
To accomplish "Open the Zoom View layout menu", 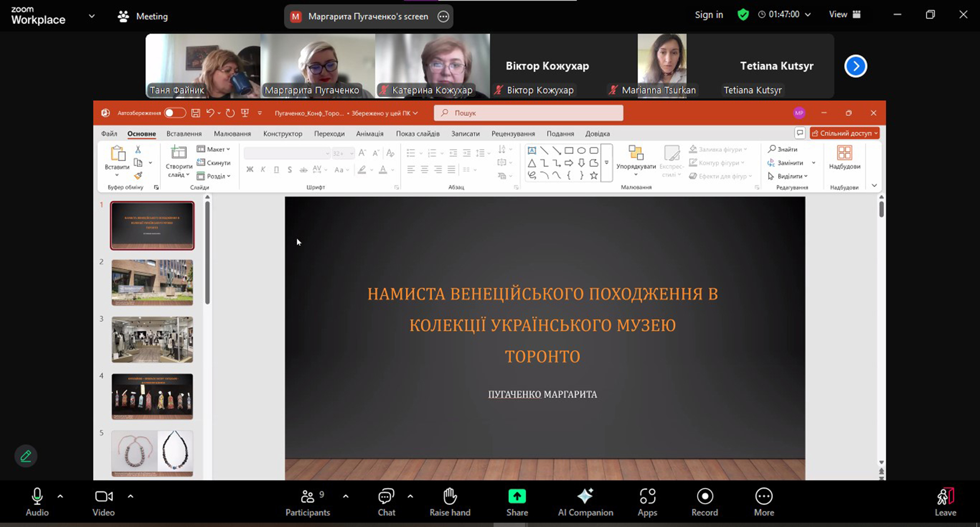I will point(844,15).
